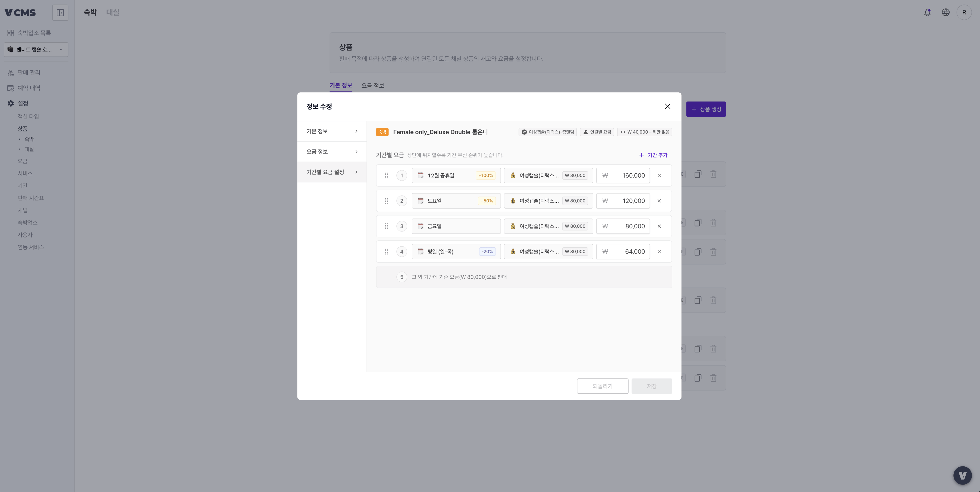Screen dimensions: 980x492
Task: Open 서비스 in settings sidebar
Action: 25,173
